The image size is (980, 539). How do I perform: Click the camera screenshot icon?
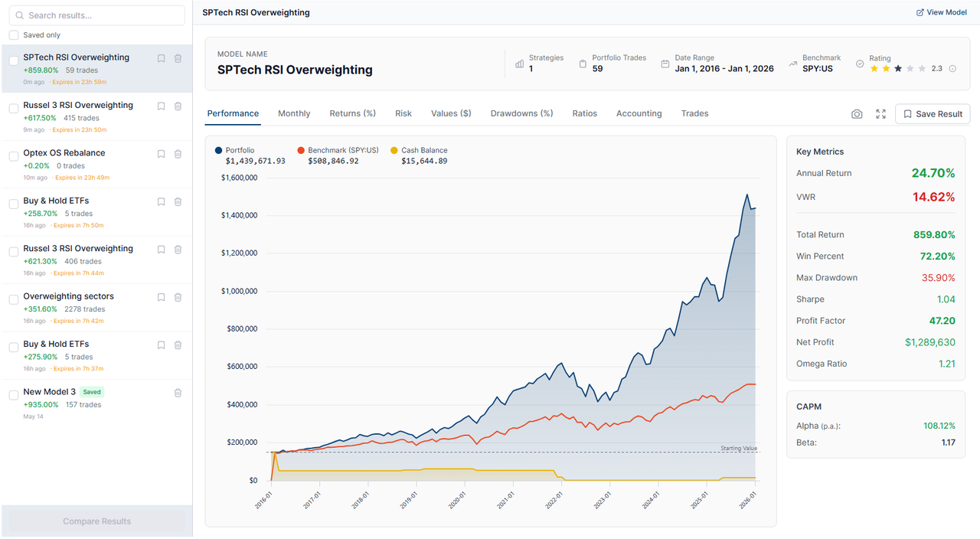coord(857,114)
